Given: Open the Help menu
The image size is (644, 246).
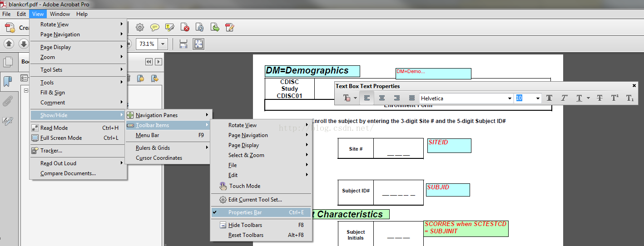Looking at the screenshot, I should 82,14.
